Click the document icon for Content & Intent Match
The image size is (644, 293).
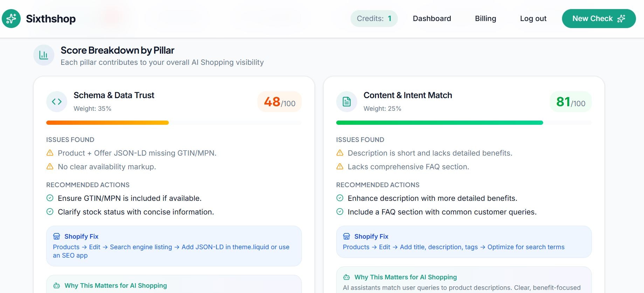tap(347, 102)
